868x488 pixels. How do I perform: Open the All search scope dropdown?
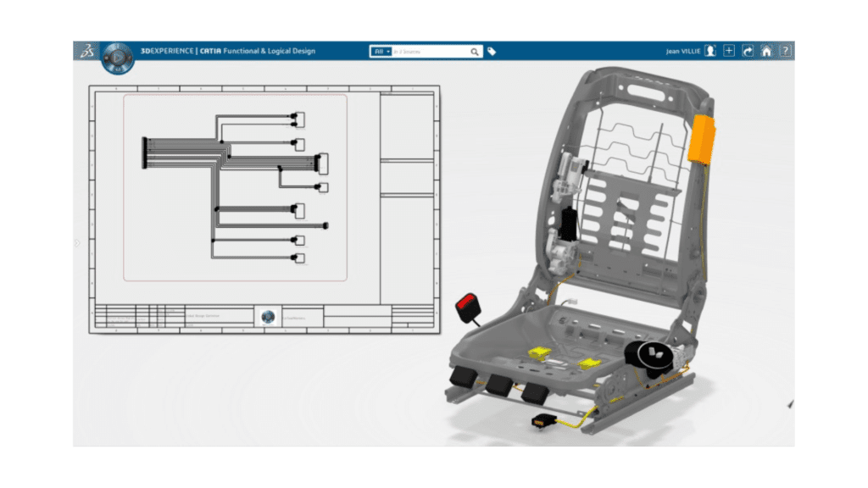(x=379, y=51)
